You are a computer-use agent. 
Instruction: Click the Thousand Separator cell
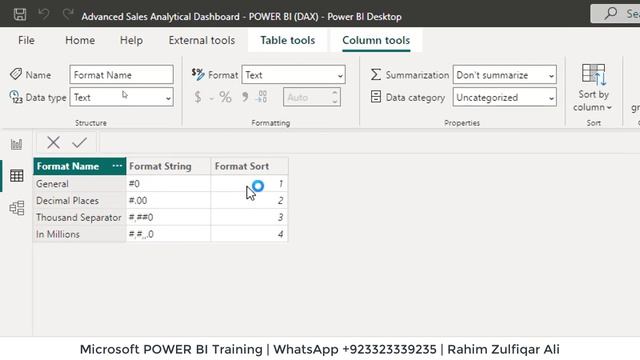(80, 217)
